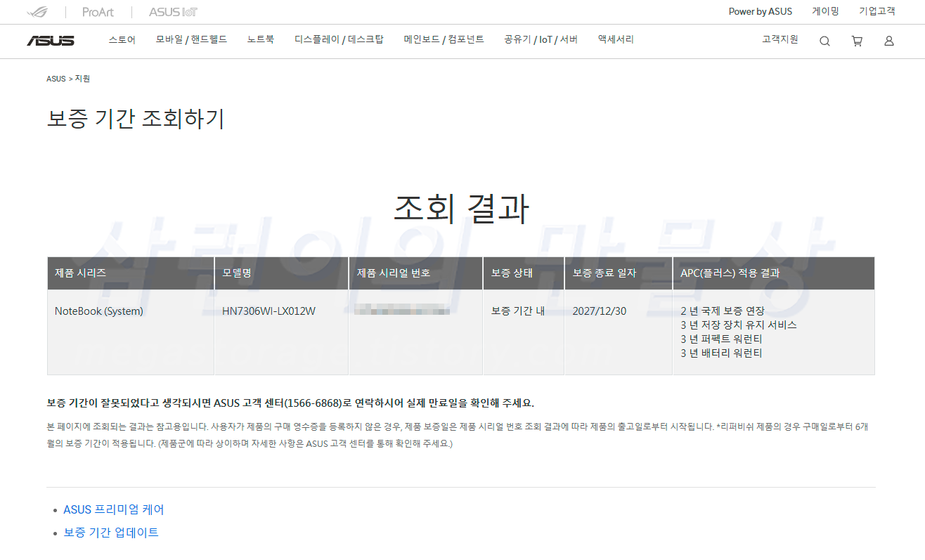Viewport: 925px width, 560px height.
Task: Open the search magnifier icon
Action: click(x=824, y=41)
